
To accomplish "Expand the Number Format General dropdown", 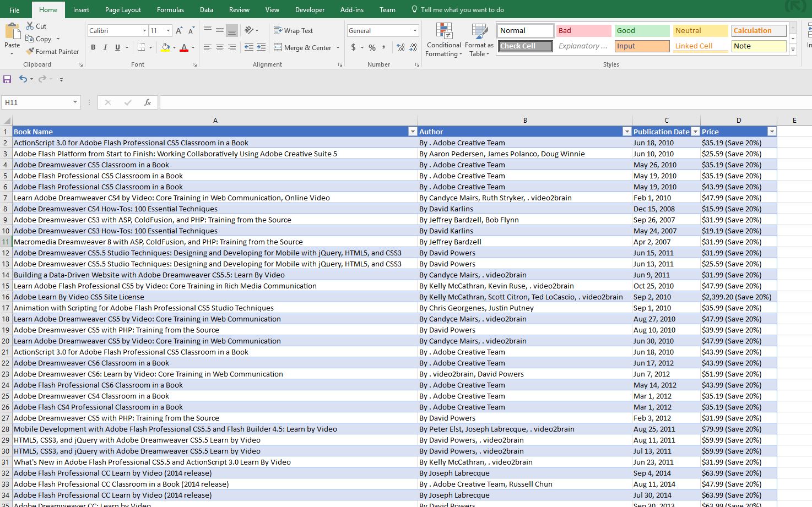I will click(415, 31).
